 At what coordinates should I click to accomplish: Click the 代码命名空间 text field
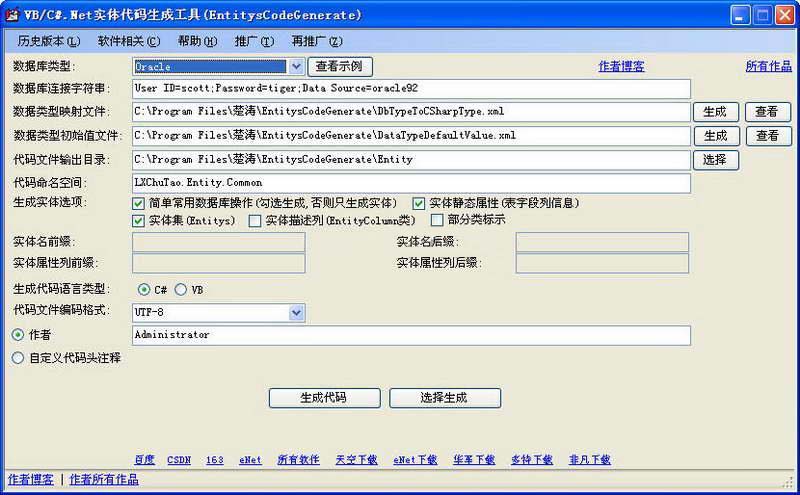411,183
